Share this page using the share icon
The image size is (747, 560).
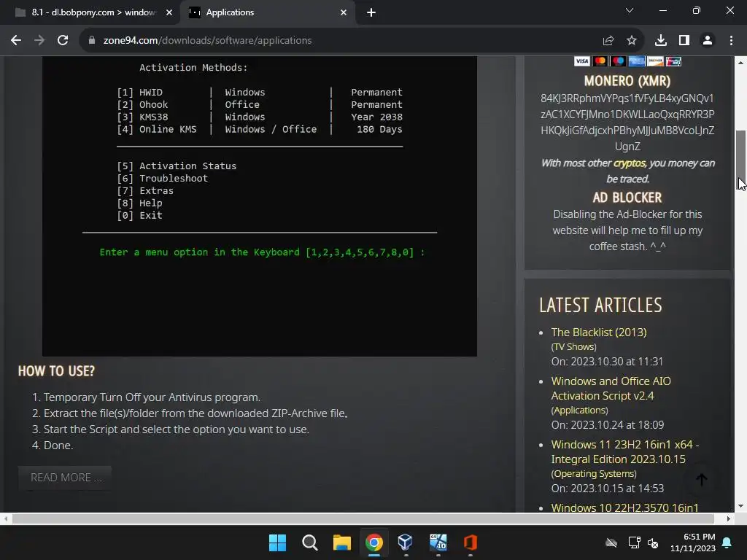click(x=608, y=41)
